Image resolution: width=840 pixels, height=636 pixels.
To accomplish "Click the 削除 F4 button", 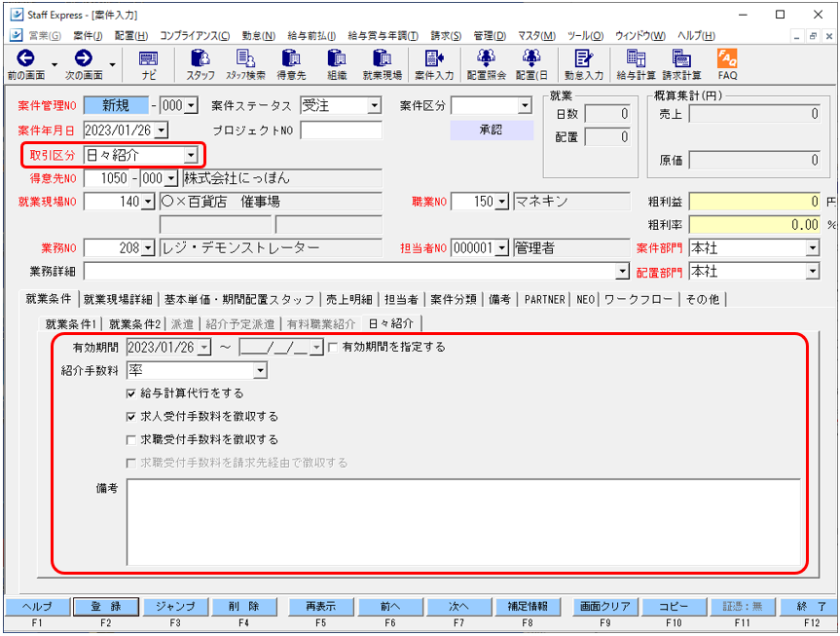I will (x=243, y=607).
